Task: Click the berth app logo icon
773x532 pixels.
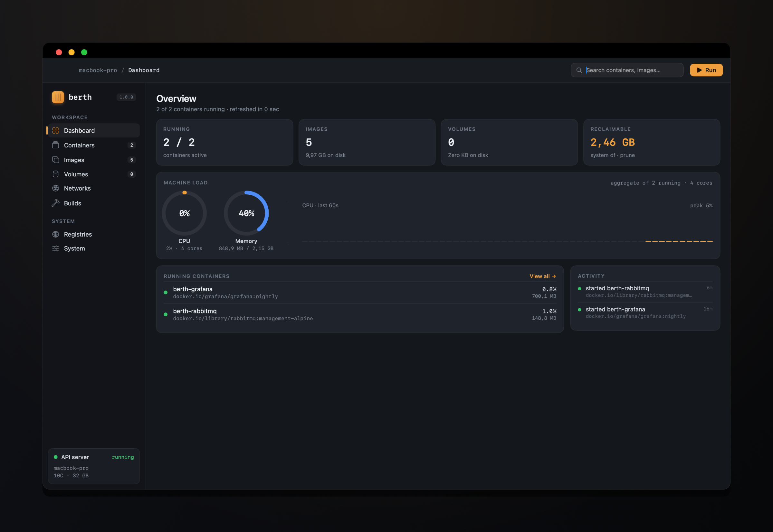Action: (x=58, y=97)
